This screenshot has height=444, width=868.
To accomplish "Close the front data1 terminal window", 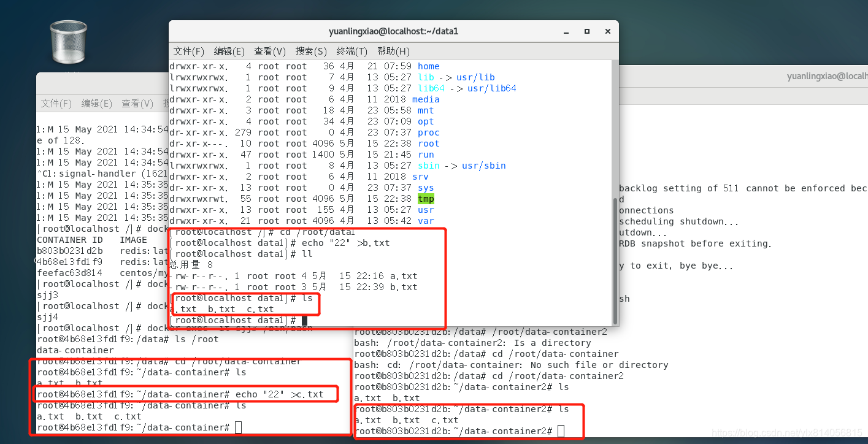I will point(607,31).
